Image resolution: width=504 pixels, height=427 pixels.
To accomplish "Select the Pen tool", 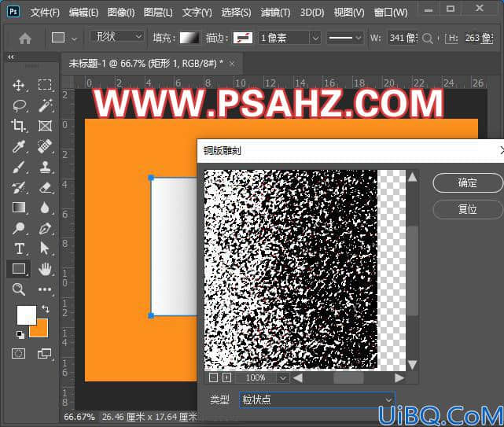I will pos(45,228).
